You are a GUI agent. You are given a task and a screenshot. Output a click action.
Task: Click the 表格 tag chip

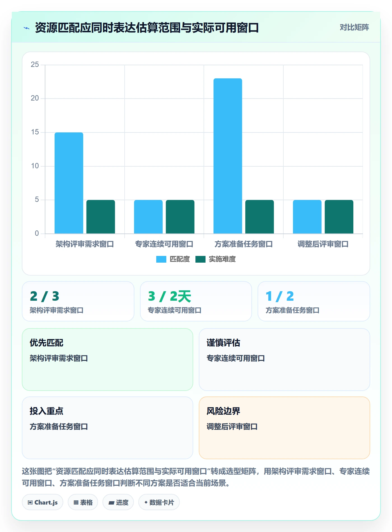point(83,502)
